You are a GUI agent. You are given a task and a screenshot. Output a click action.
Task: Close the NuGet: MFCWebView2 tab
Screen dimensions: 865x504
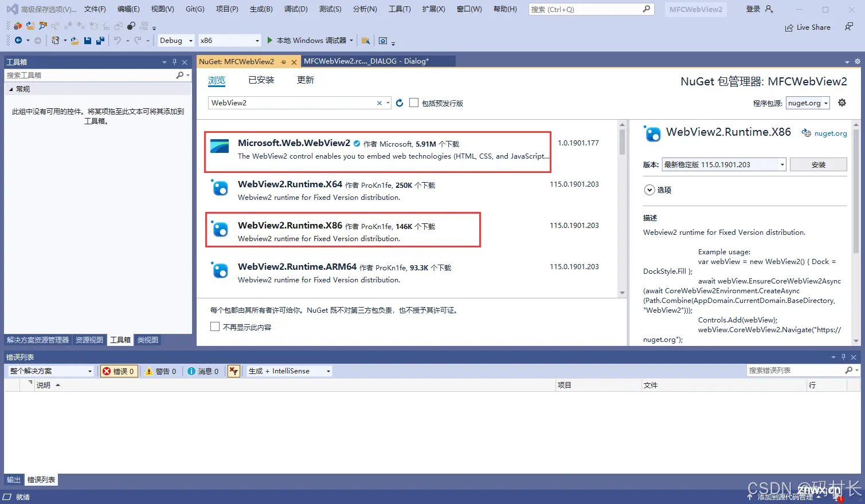point(294,62)
